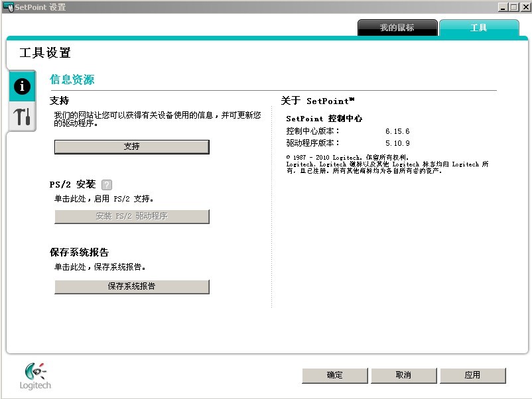Open the information resources sidebar icon
The width and height of the screenshot is (532, 399).
(x=23, y=86)
